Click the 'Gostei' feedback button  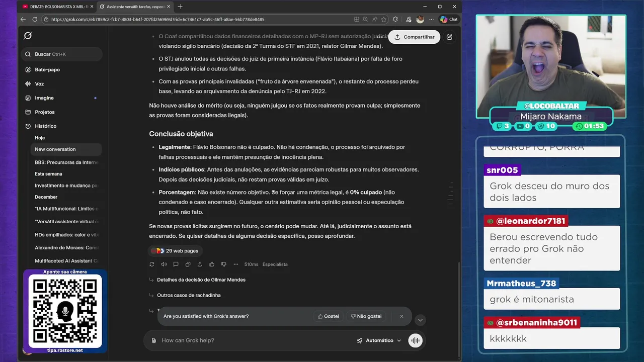(x=328, y=316)
